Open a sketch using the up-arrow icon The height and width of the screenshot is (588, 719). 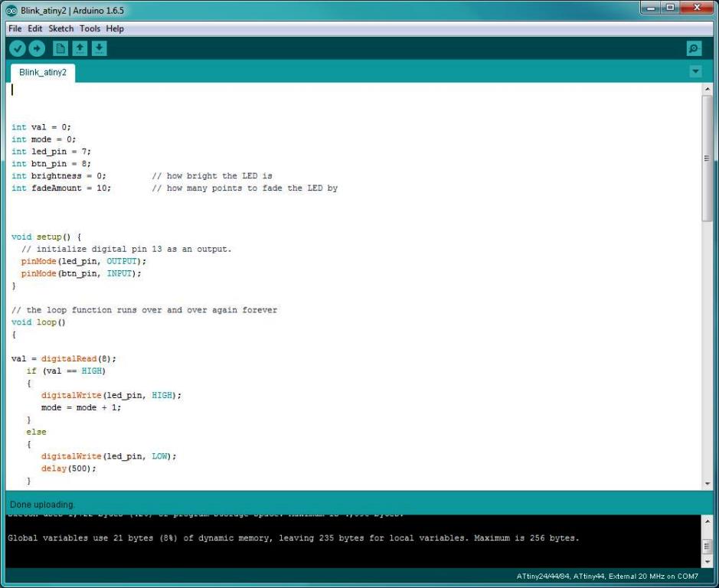[80, 48]
